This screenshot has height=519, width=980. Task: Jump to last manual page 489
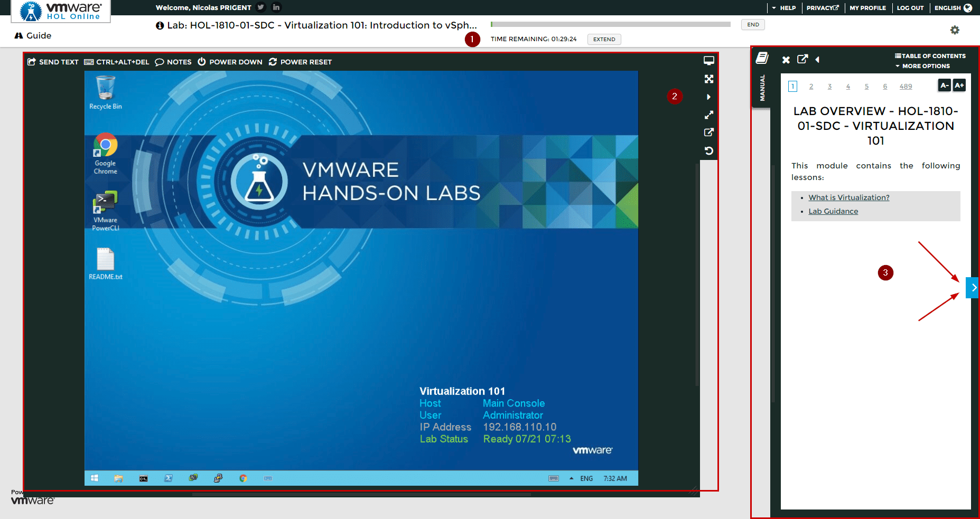[906, 87]
